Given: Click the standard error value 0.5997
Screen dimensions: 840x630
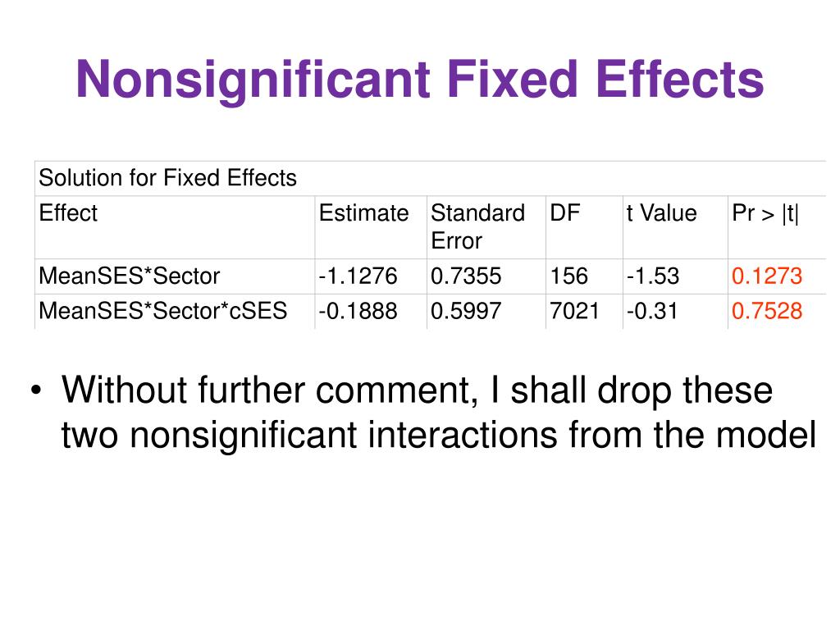Looking at the screenshot, I should click(466, 311).
